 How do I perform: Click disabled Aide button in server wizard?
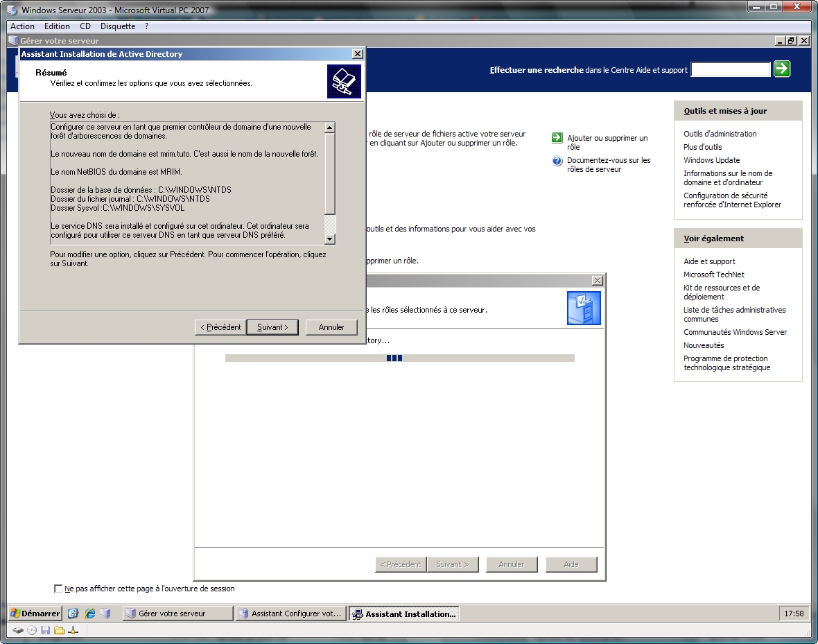(x=571, y=565)
